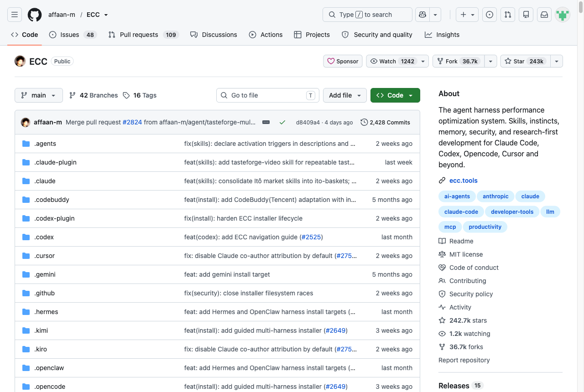The width and height of the screenshot is (584, 392).
Task: Open the .codebuddy folder icon
Action: 26,200
